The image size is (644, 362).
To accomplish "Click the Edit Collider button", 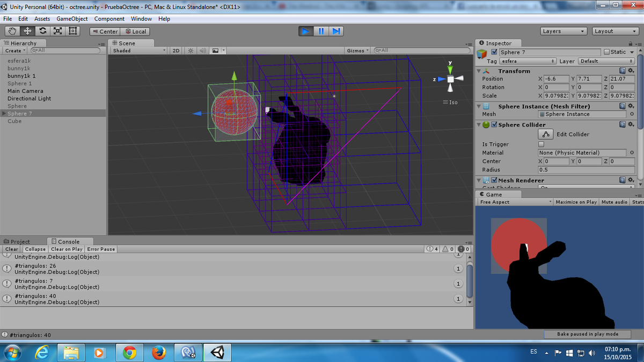I will tap(545, 134).
